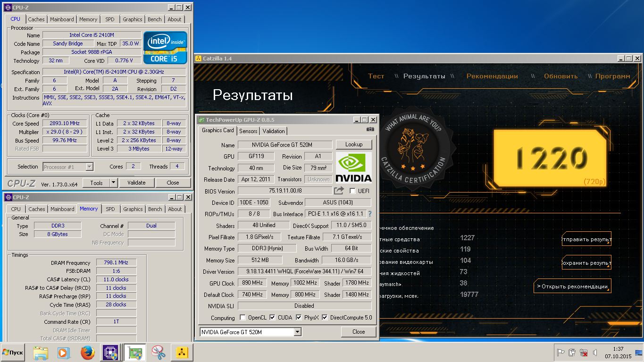Switch to Bench tab in top CPU-Z window
Image resolution: width=644 pixels, height=362 pixels.
click(154, 19)
